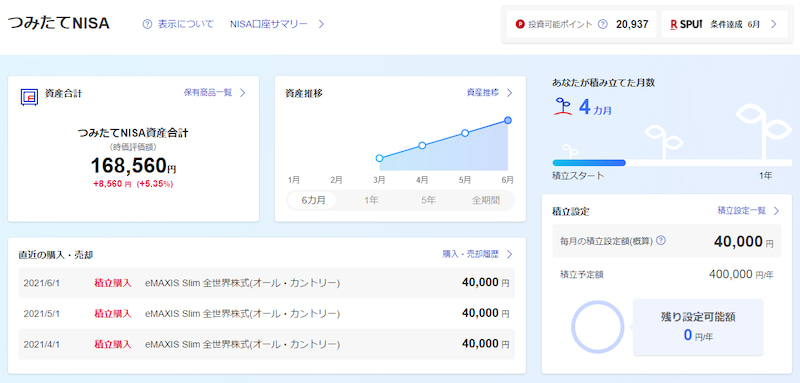Switch the chart to 全期間 period

click(486, 200)
